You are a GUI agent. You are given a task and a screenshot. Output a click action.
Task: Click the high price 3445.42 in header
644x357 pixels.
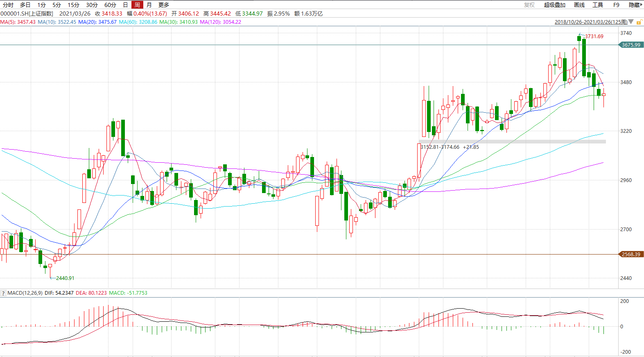pyautogui.click(x=220, y=14)
